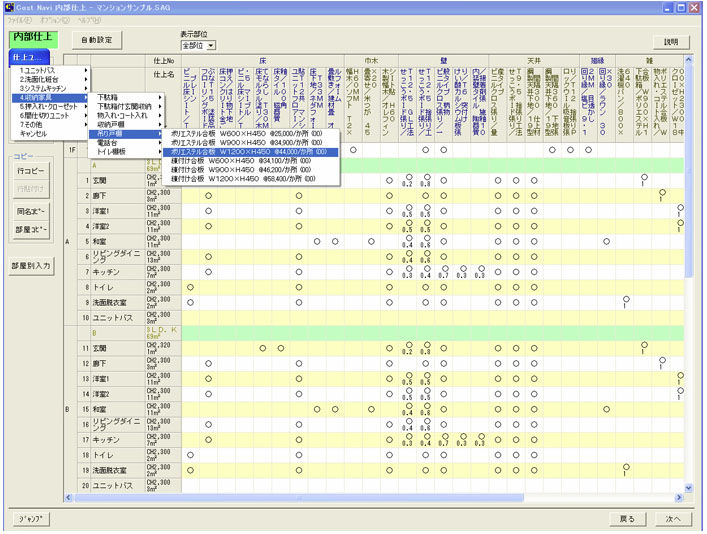Click the 説明 button
The width and height of the screenshot is (707, 534).
(x=671, y=42)
